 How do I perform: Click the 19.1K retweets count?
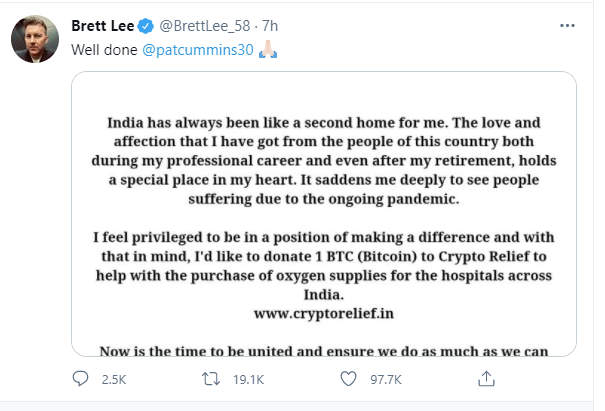point(251,379)
